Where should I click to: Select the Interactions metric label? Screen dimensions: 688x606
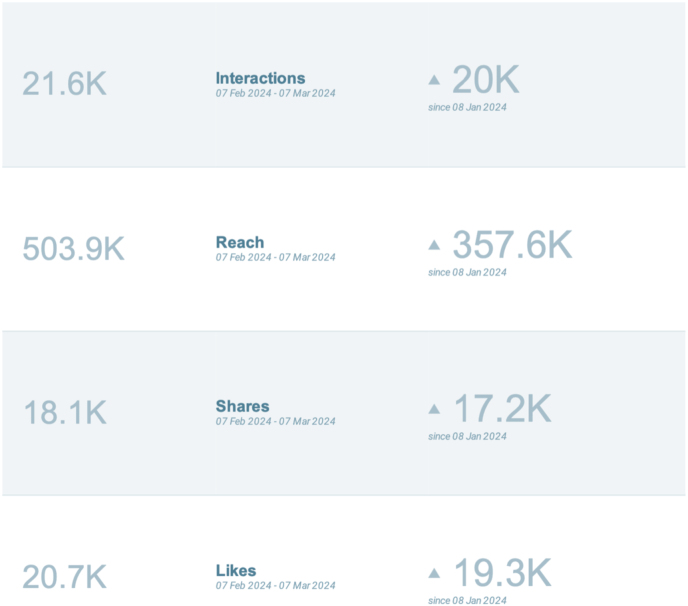tap(260, 78)
